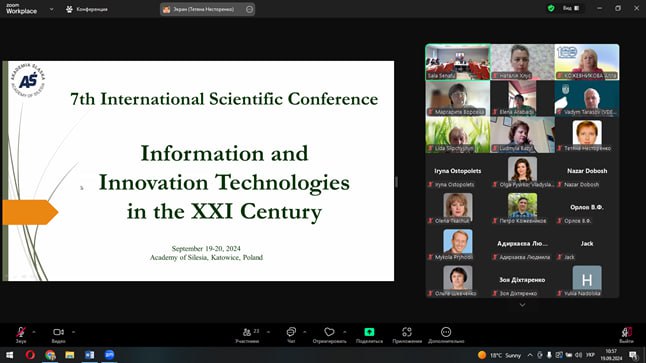Open the Вид view layout button
The height and width of the screenshot is (363, 646).
pos(571,8)
